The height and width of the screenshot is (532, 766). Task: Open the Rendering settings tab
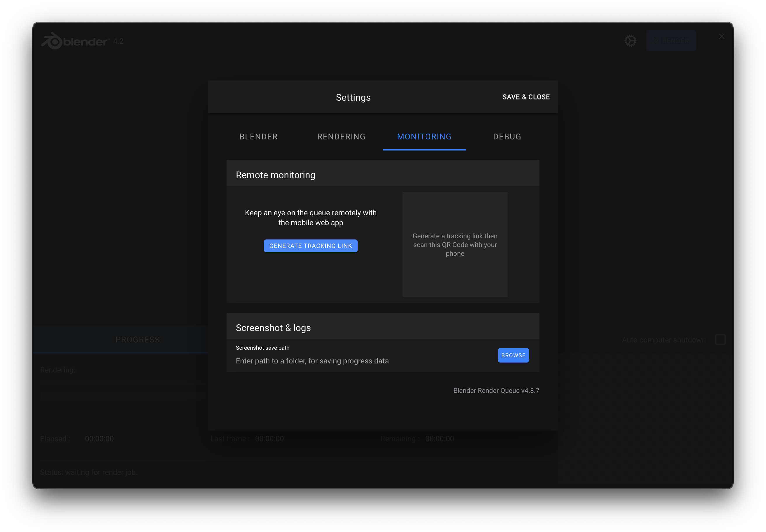341,137
